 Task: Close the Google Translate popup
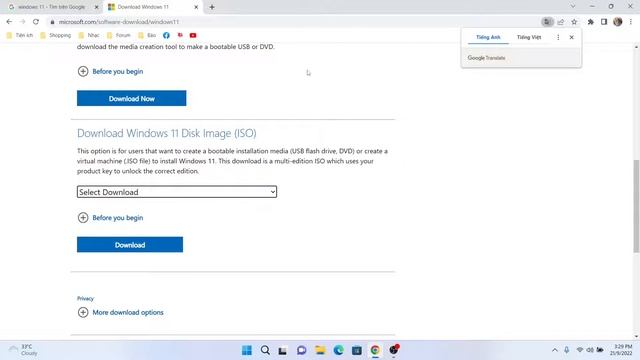pos(571,37)
